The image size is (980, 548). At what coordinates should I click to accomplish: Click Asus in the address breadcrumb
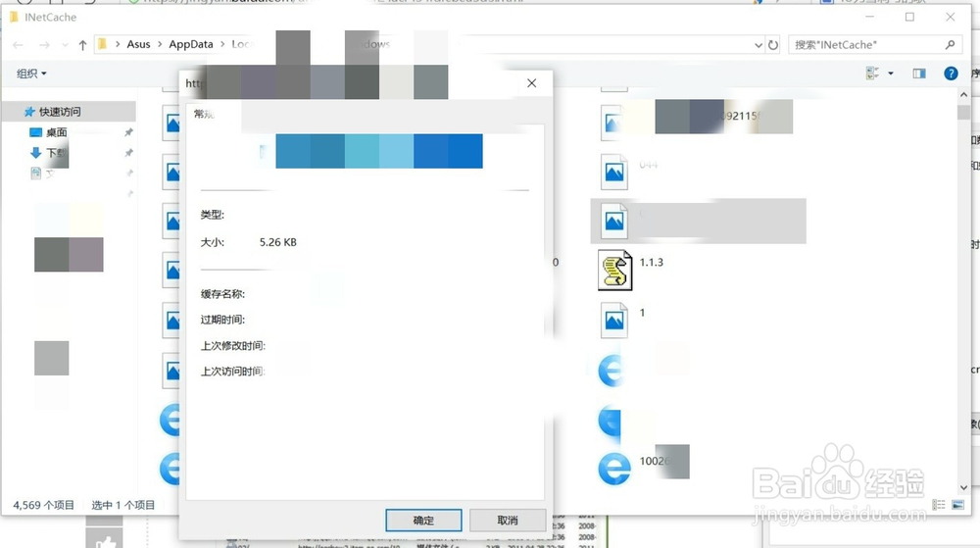tap(138, 44)
